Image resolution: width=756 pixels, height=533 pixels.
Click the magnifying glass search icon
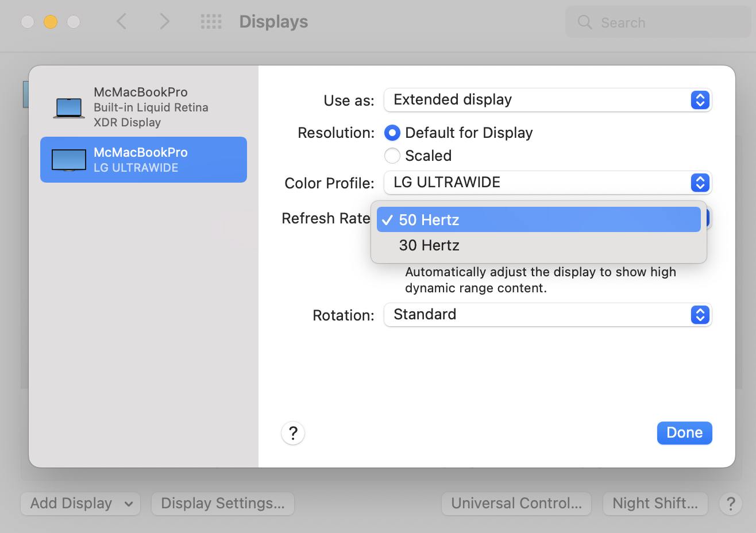pos(585,22)
